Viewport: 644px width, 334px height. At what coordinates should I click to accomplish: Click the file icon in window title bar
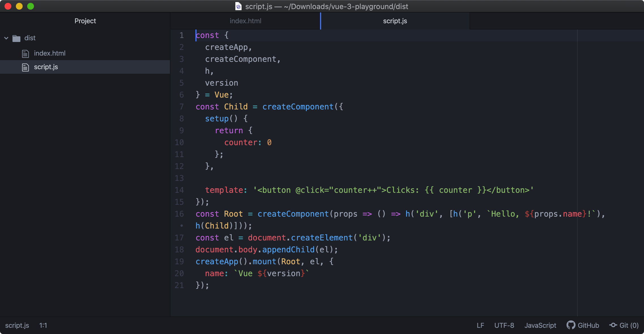pos(238,6)
